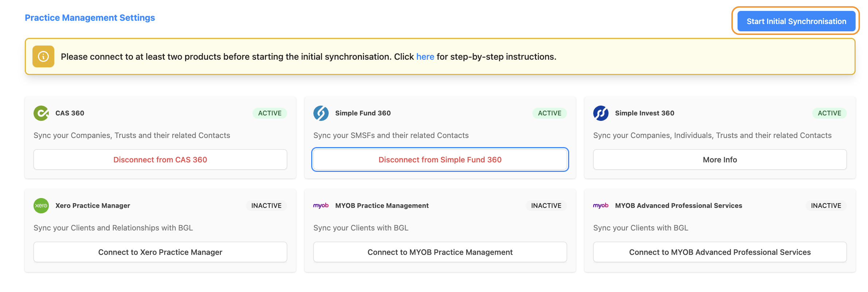This screenshot has width=868, height=292.
Task: Click 'Sync your Clients with BGL' under MYOB Advanced Professional Services
Action: (641, 228)
